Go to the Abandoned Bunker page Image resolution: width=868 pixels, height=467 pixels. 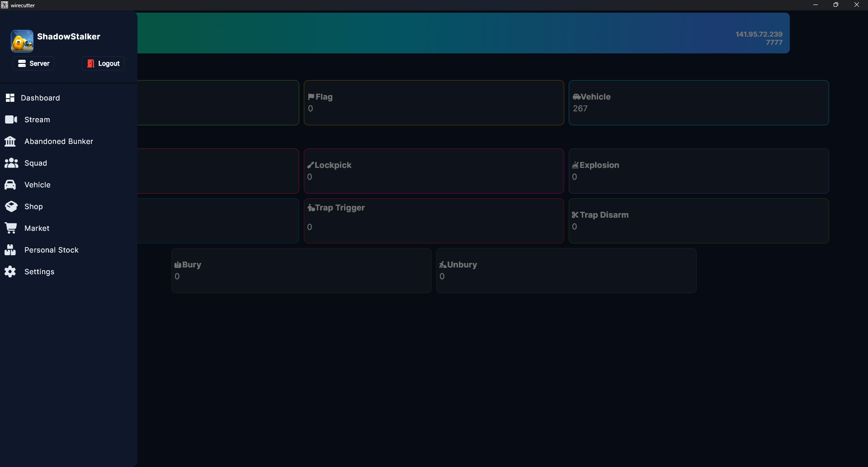(59, 141)
